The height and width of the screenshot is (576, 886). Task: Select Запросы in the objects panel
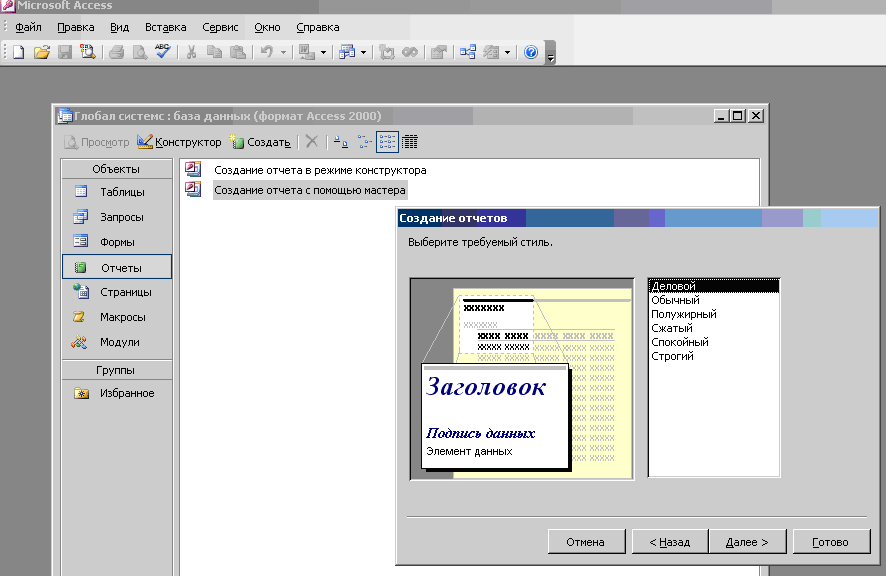click(116, 216)
